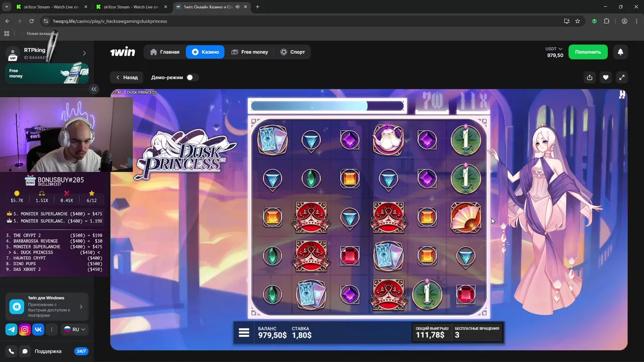The width and height of the screenshot is (644, 362).
Task: Click the Пополнить deposit button
Action: pos(588,52)
